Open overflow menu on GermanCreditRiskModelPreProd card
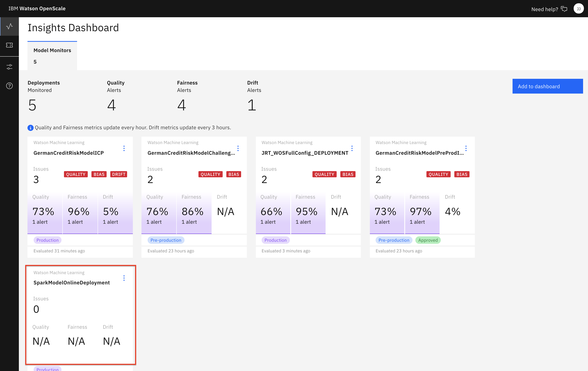 coord(466,148)
